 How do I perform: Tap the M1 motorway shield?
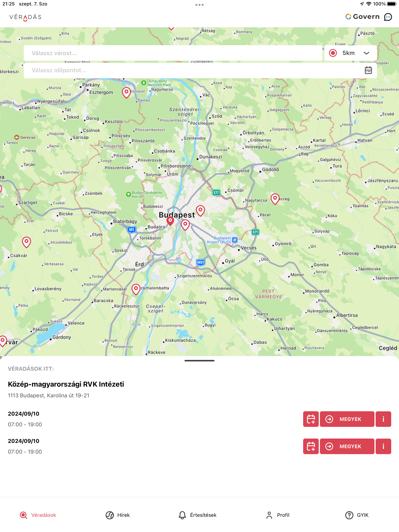point(131,229)
